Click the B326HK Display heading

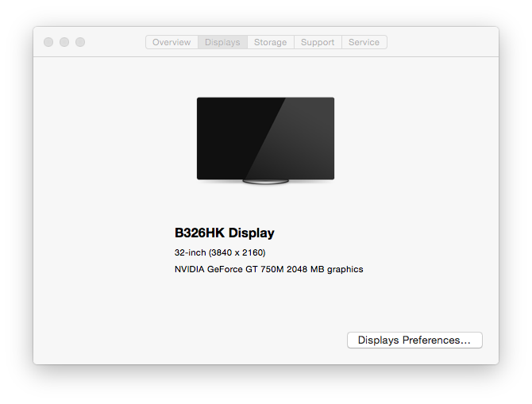pos(224,233)
